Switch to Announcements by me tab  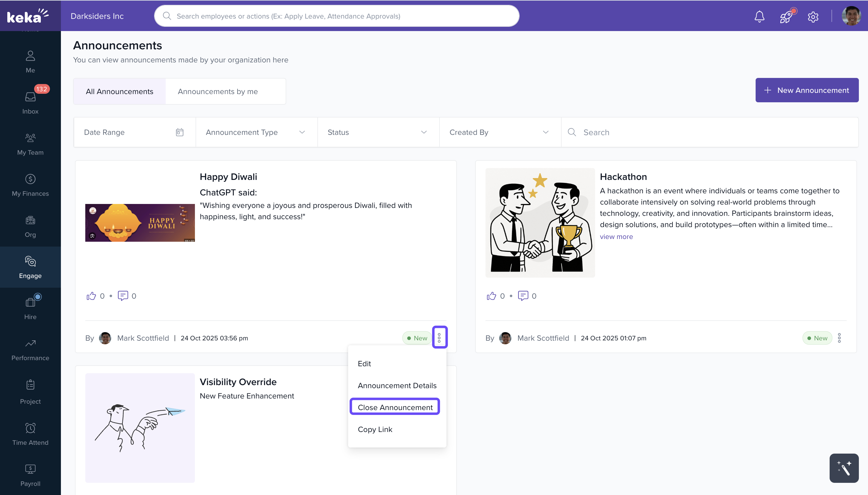218,91
